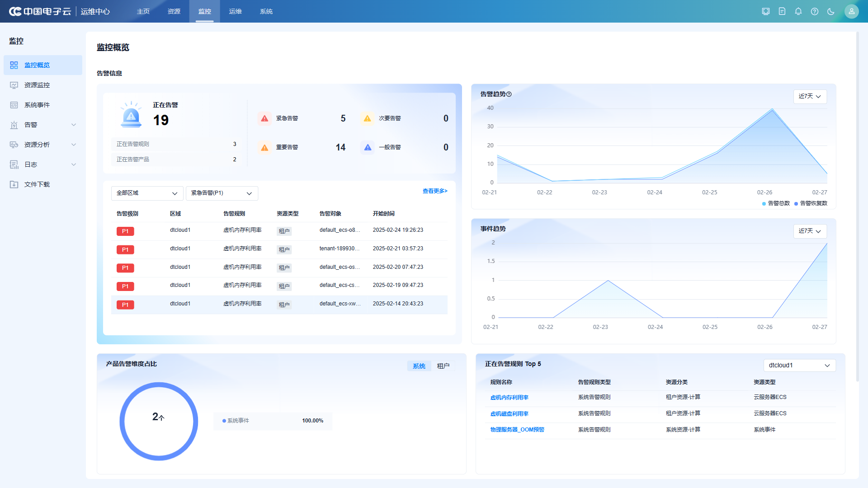Click the page vertical scrollbar
Viewport: 868px width, 488px height.
(857, 207)
